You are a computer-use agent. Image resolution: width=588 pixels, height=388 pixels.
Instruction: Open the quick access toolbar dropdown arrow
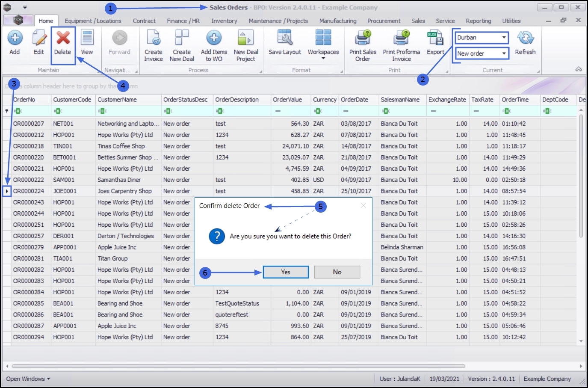point(25,7)
